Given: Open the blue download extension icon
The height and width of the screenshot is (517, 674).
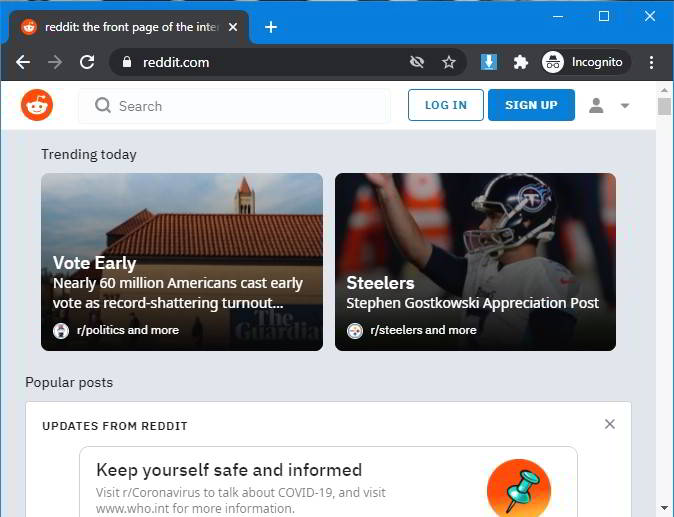Looking at the screenshot, I should coord(489,62).
